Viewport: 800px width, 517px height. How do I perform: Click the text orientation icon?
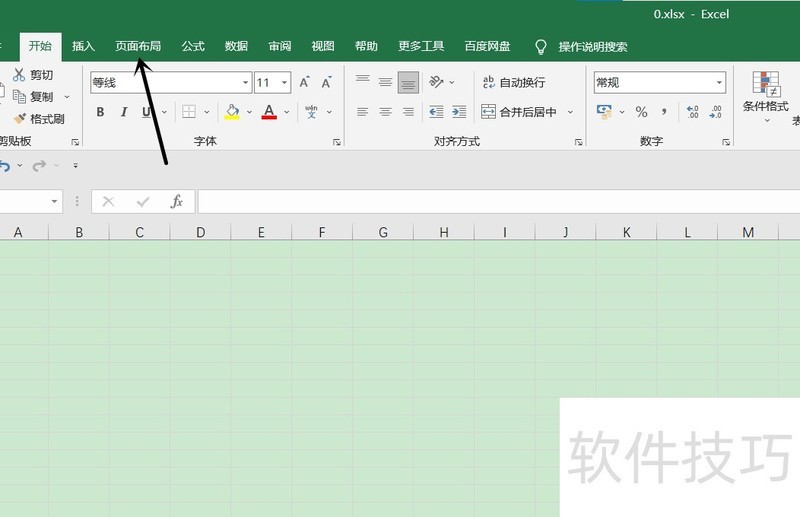pyautogui.click(x=436, y=82)
